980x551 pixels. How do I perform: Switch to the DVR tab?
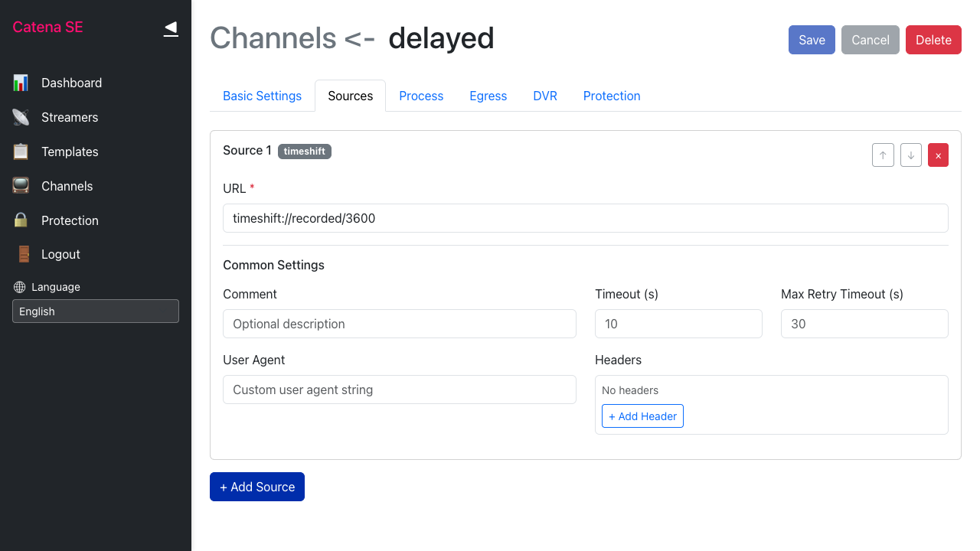click(545, 96)
